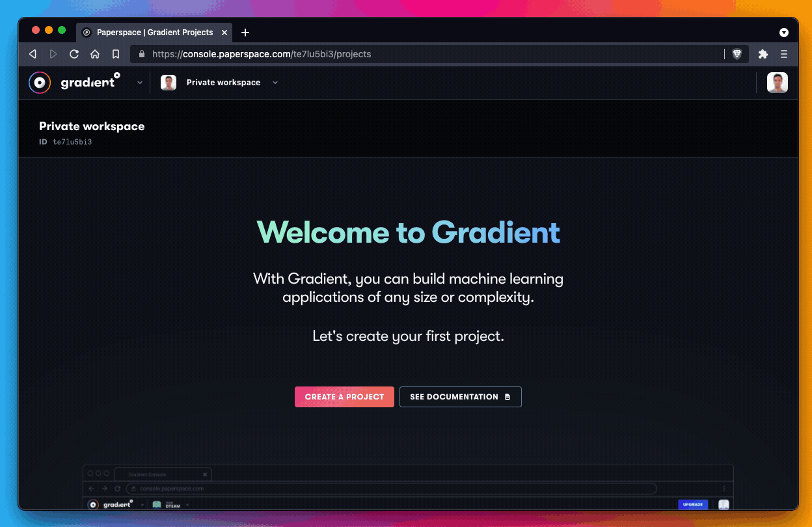Open the user profile avatar menu
The image size is (812, 527).
(x=778, y=83)
